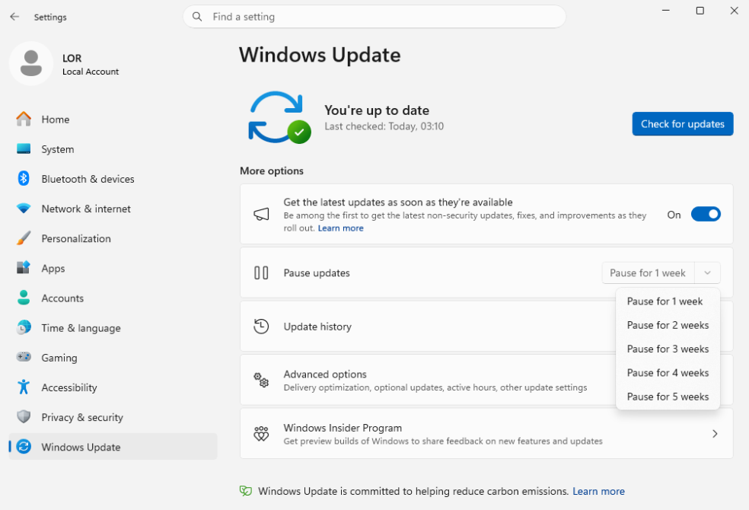Image resolution: width=749 pixels, height=510 pixels.
Task: Open Personalization settings
Action: point(113,238)
